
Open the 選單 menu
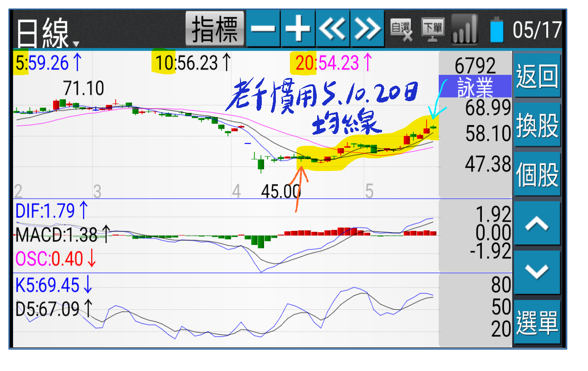pos(537,322)
